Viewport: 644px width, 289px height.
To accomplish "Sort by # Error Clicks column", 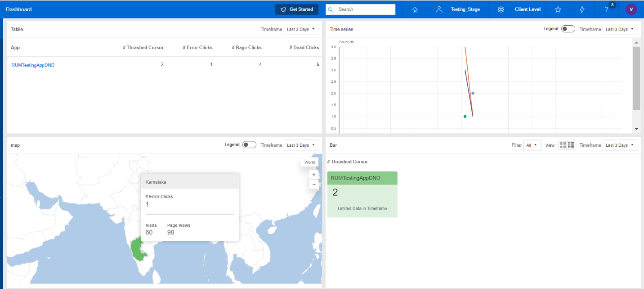I will pyautogui.click(x=197, y=47).
